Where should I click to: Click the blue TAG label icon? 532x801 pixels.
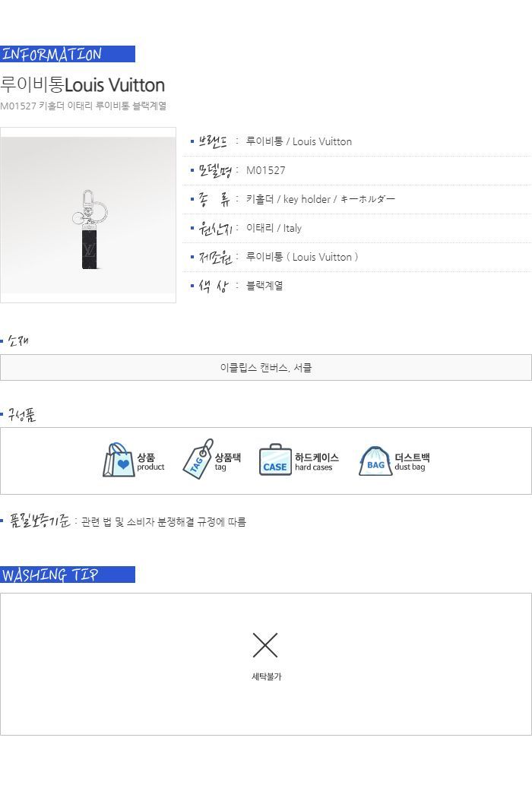(198, 459)
